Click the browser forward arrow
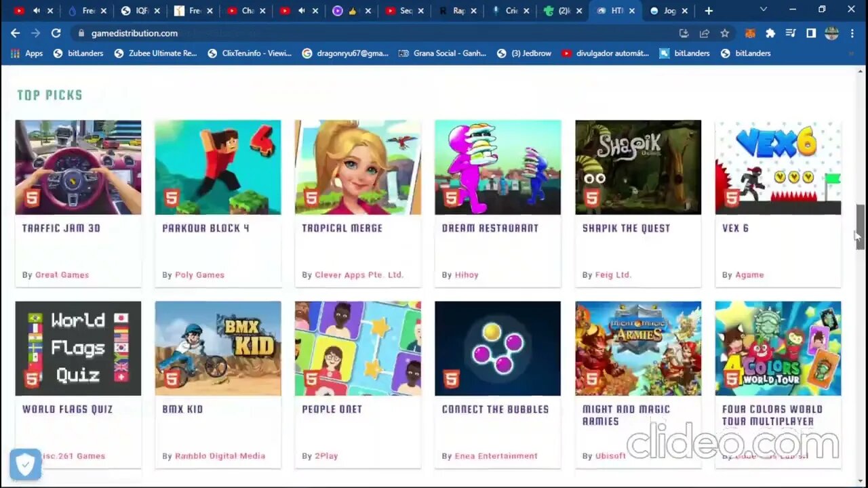This screenshot has width=868, height=488. point(35,33)
